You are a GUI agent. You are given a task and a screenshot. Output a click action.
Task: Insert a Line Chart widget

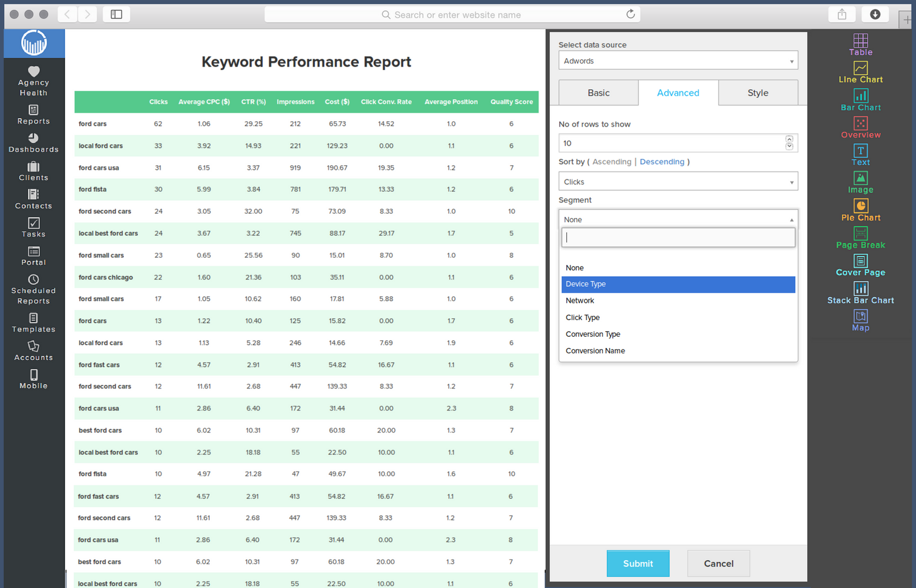[860, 71]
